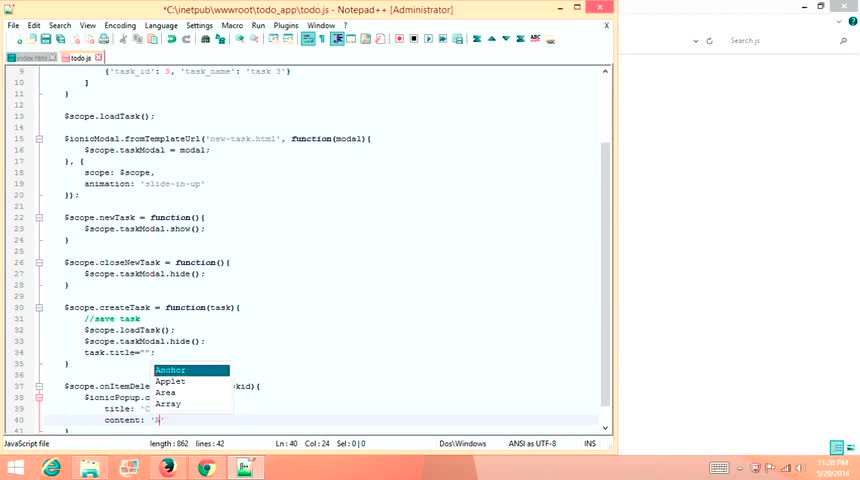Click the Save Recorded Macro icon
860x480 pixels.
[457, 39]
